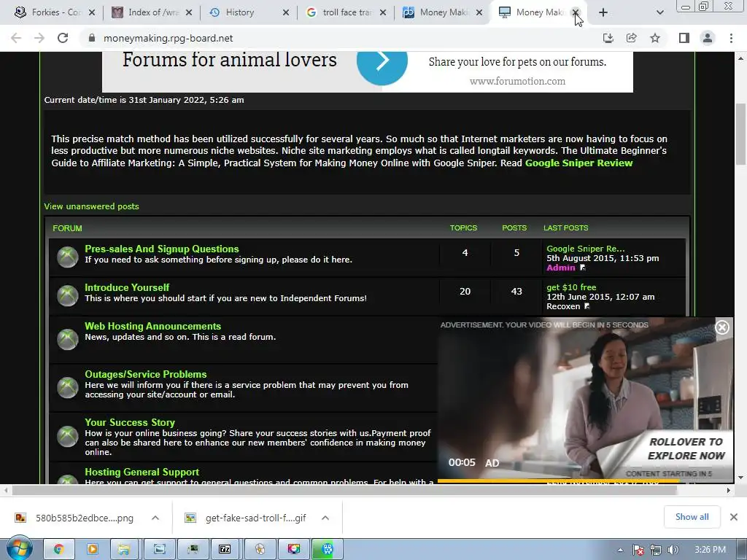Switch to the troll face Google tab
The image size is (747, 560).
(x=345, y=12)
